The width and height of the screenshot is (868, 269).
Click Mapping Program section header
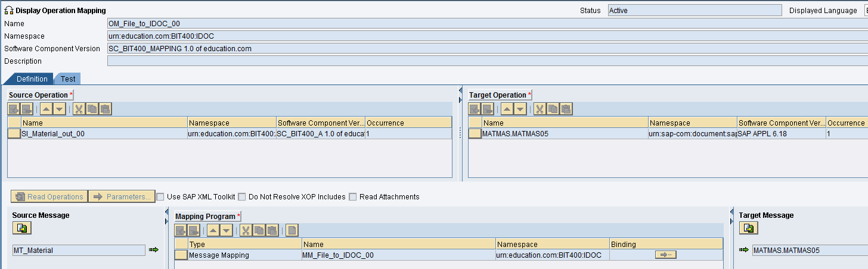tap(208, 216)
